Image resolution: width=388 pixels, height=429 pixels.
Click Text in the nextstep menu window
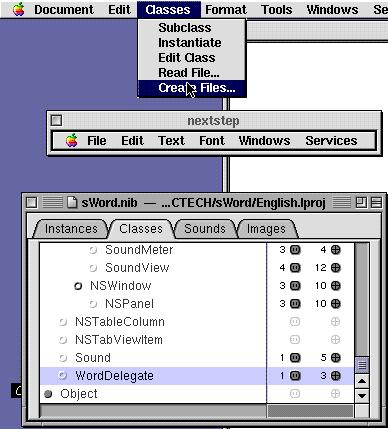[171, 141]
